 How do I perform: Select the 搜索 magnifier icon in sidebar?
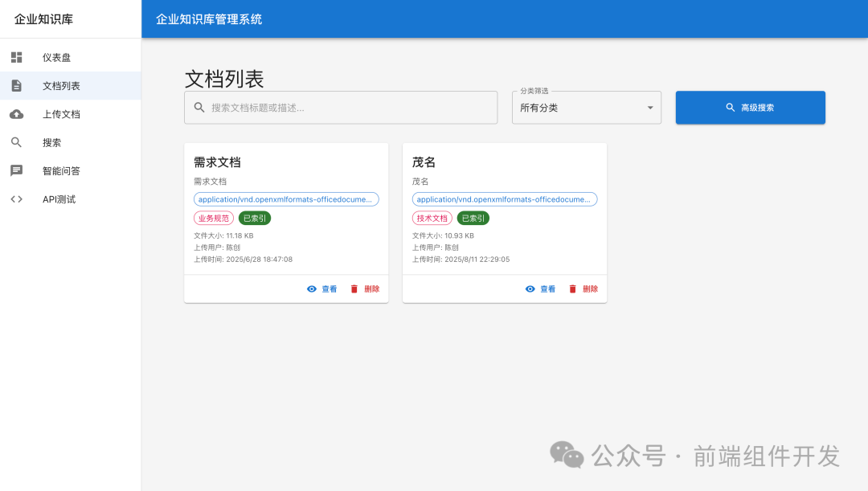16,141
